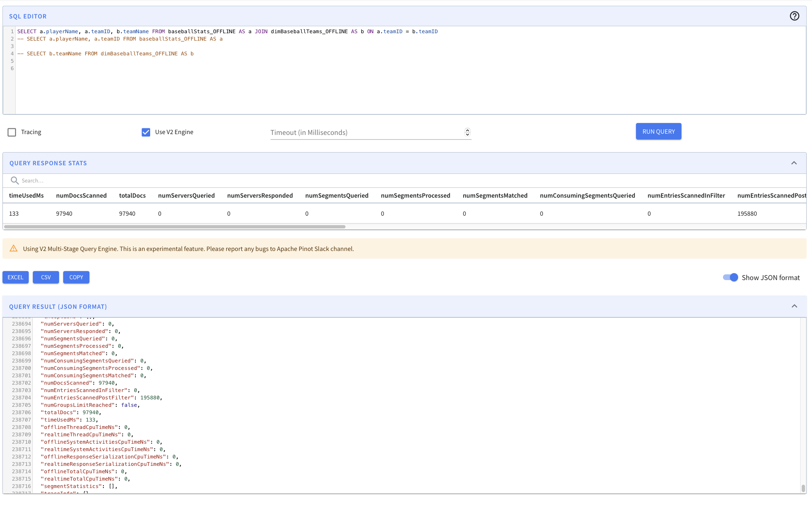812x513 pixels.
Task: Enable the Tracing checkbox
Action: click(12, 132)
